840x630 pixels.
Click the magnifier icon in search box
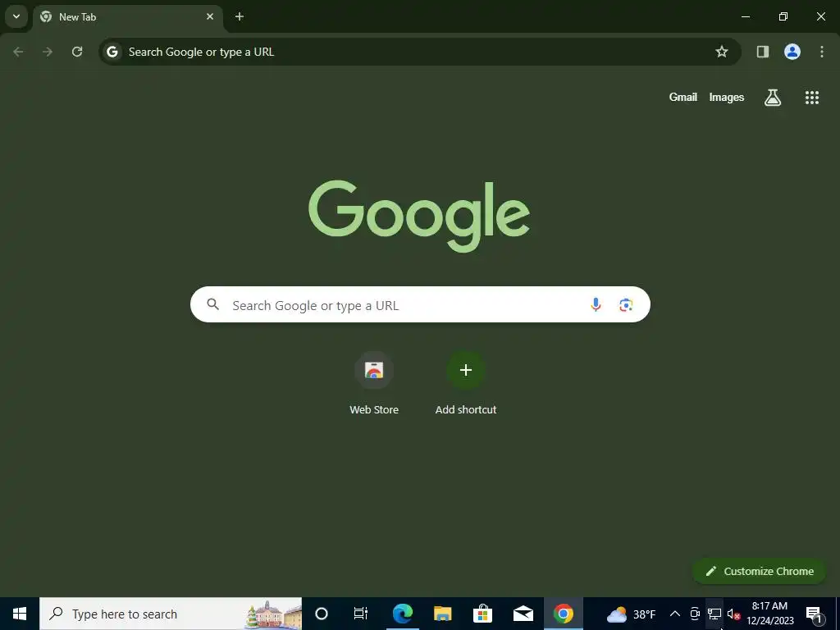click(x=213, y=304)
